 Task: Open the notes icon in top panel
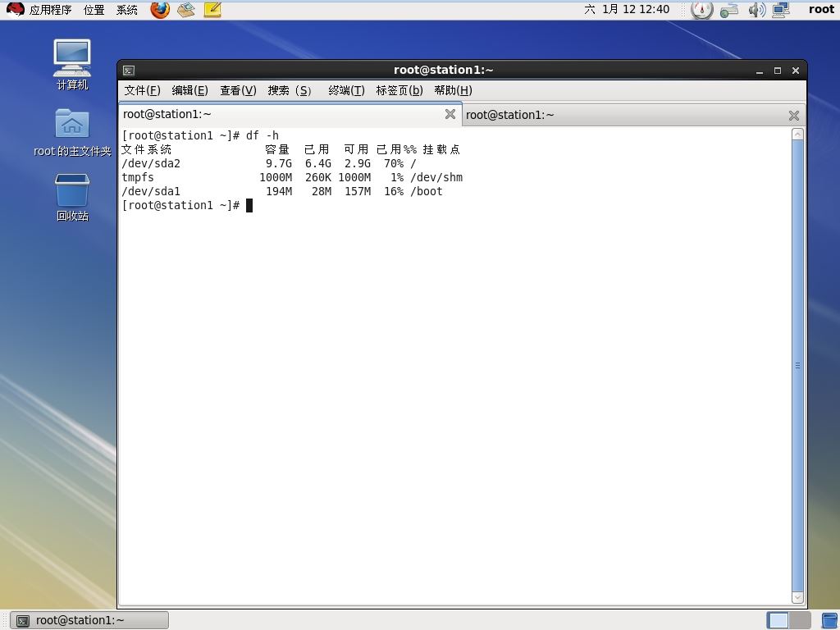[x=212, y=9]
